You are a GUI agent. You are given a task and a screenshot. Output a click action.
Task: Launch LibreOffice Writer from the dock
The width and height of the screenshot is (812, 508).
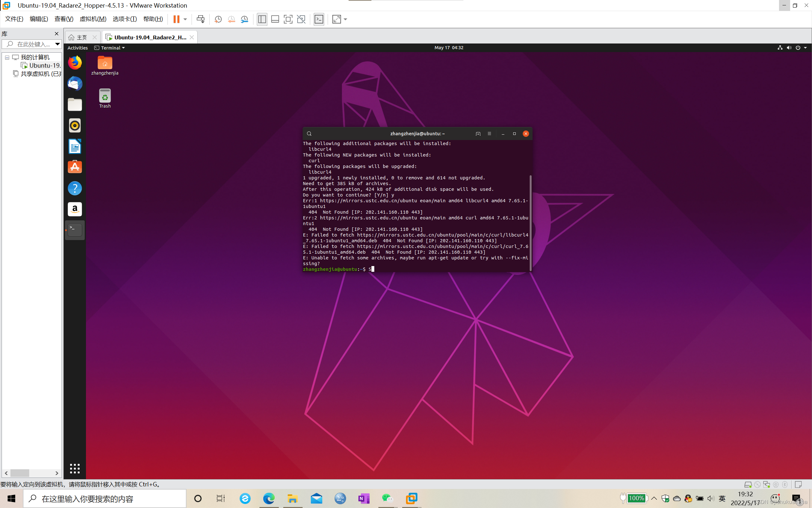pos(75,146)
